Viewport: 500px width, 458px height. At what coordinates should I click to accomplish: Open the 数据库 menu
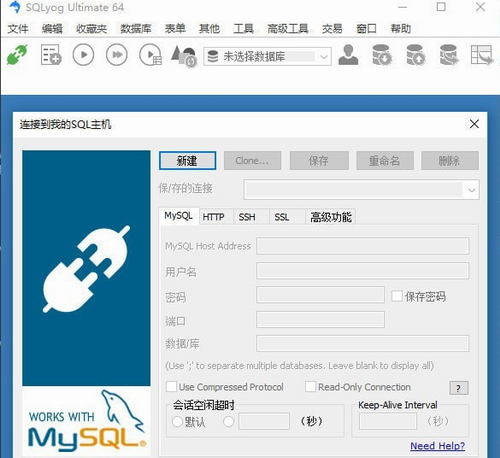[x=136, y=29]
